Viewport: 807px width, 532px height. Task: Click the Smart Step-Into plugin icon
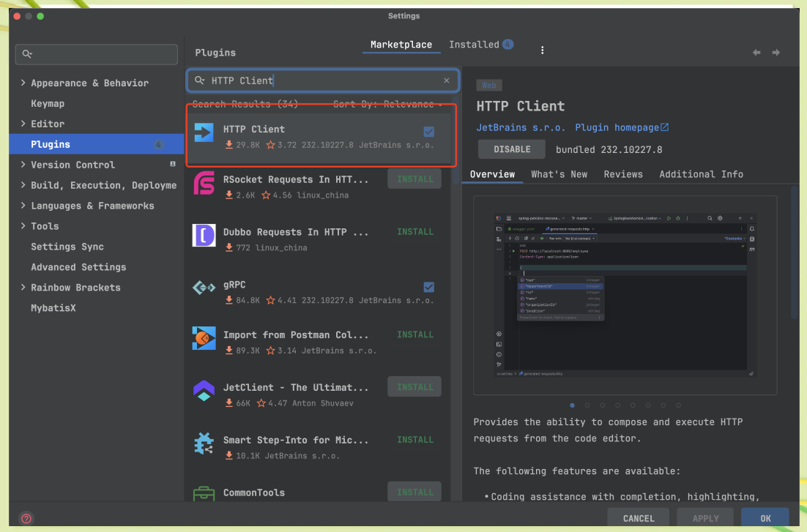(204, 443)
